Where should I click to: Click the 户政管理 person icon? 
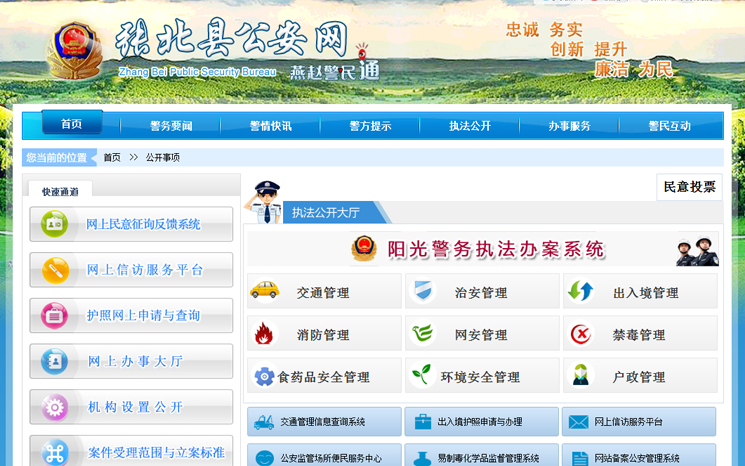pos(581,376)
